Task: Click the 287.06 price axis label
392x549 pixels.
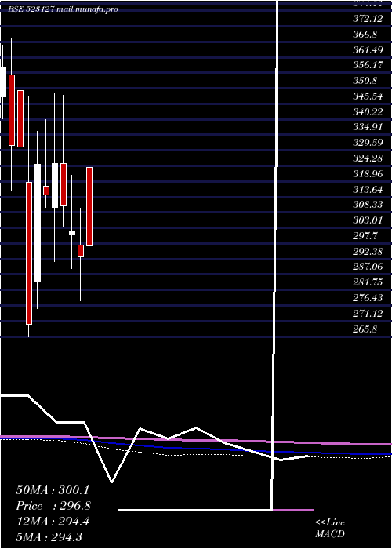Action: (368, 267)
